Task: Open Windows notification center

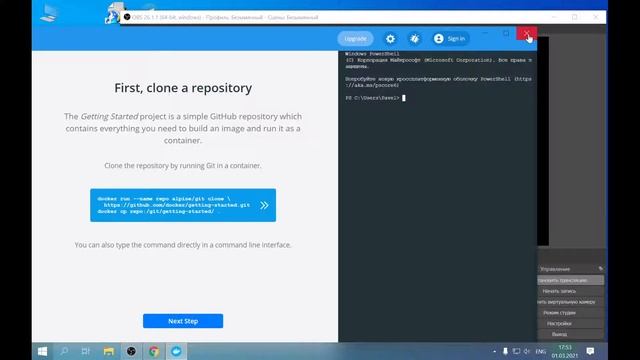Action: (590, 351)
